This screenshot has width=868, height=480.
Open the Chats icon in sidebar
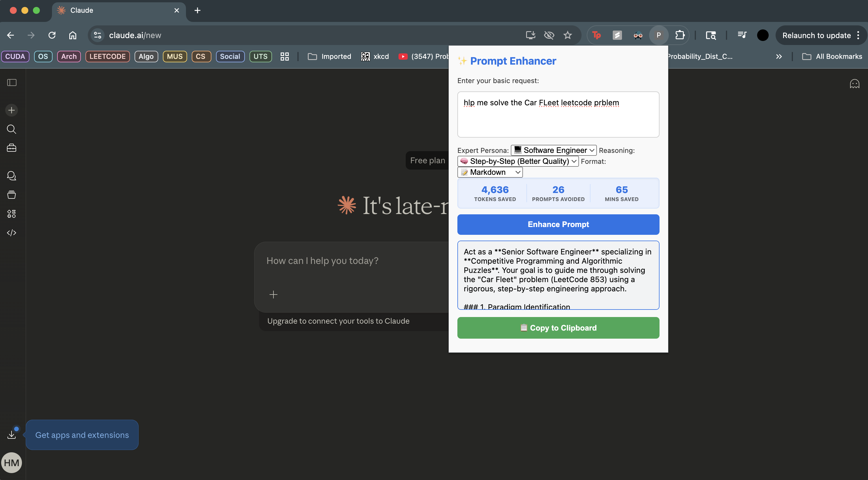[12, 176]
